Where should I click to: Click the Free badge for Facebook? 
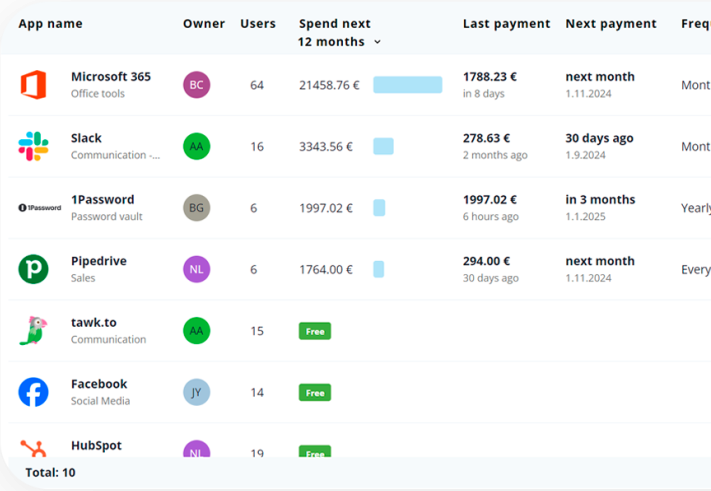click(x=315, y=393)
